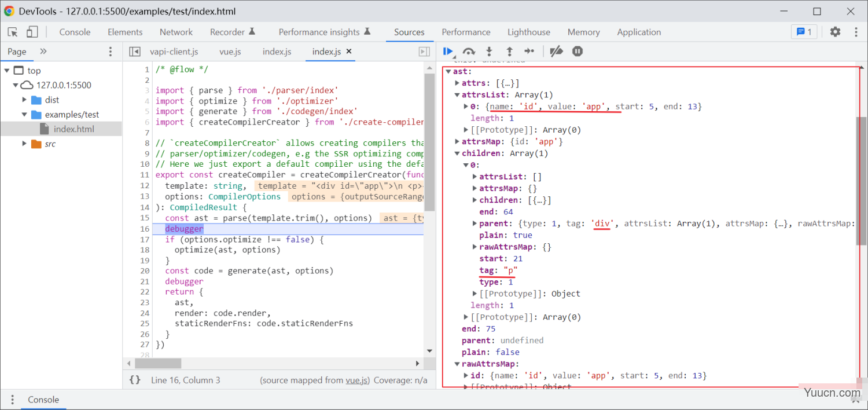Step over next function call

point(469,52)
